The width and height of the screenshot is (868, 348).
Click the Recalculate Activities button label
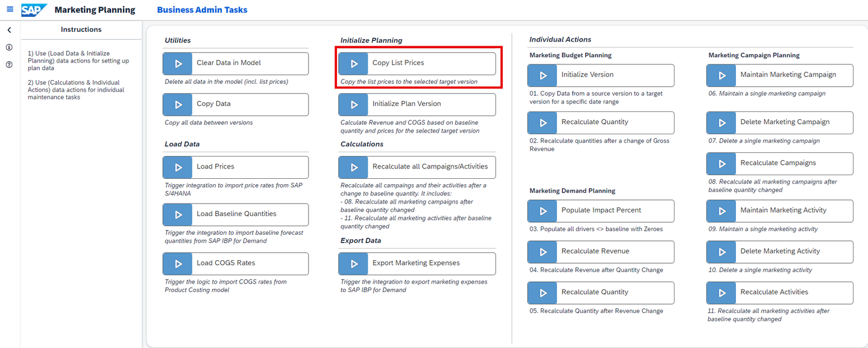[x=775, y=293]
